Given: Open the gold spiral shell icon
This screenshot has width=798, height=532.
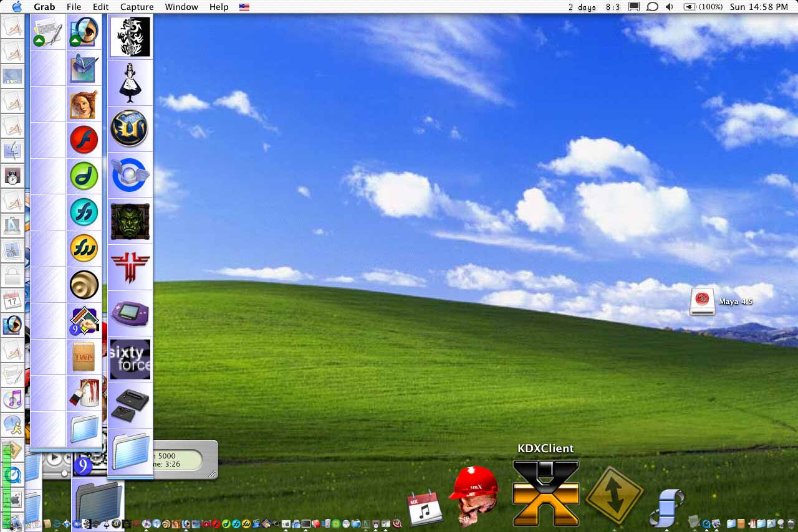Looking at the screenshot, I should click(84, 284).
